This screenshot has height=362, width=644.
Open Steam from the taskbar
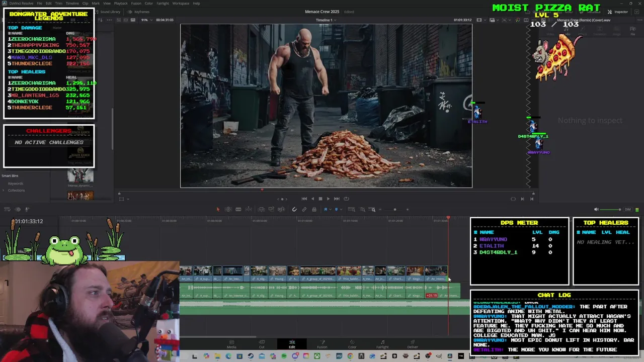point(251,356)
